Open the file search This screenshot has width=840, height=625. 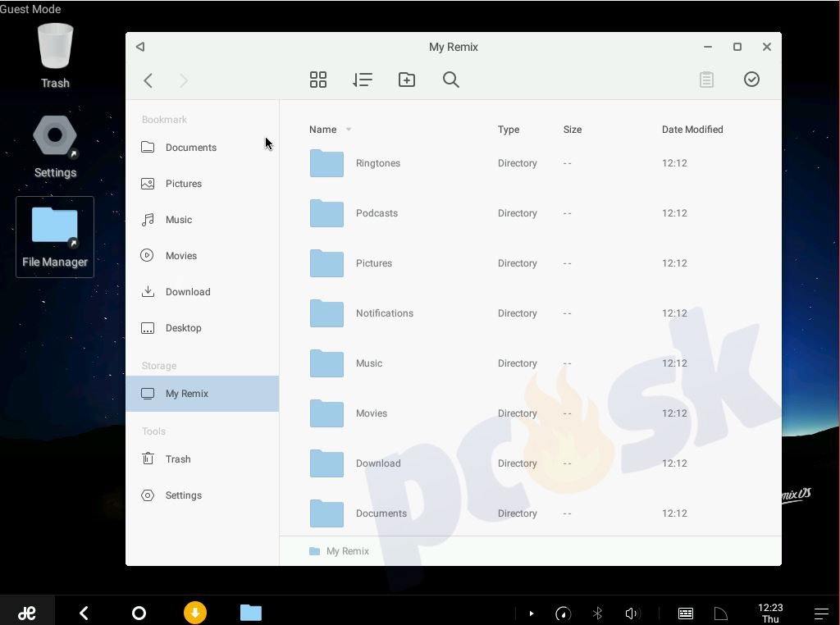pyautogui.click(x=451, y=80)
